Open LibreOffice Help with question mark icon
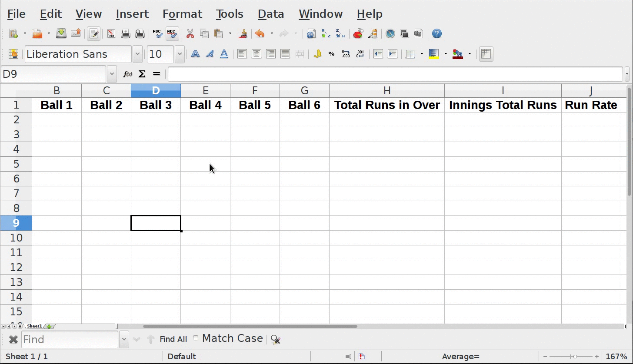This screenshot has width=633, height=364. pos(436,34)
